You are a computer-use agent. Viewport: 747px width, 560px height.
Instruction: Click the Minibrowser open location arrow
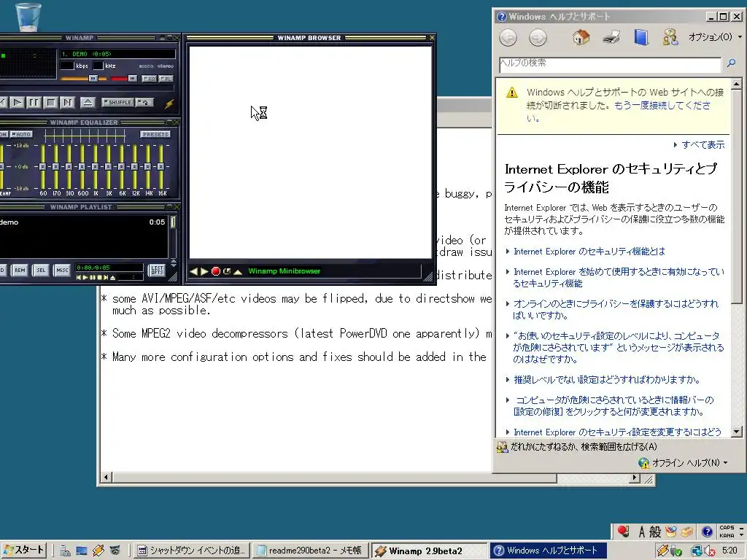238,272
